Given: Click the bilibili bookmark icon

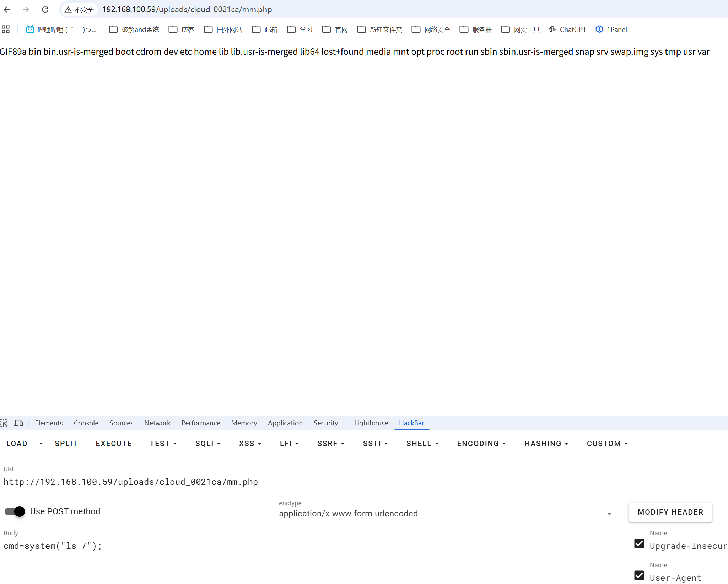Looking at the screenshot, I should click(30, 30).
